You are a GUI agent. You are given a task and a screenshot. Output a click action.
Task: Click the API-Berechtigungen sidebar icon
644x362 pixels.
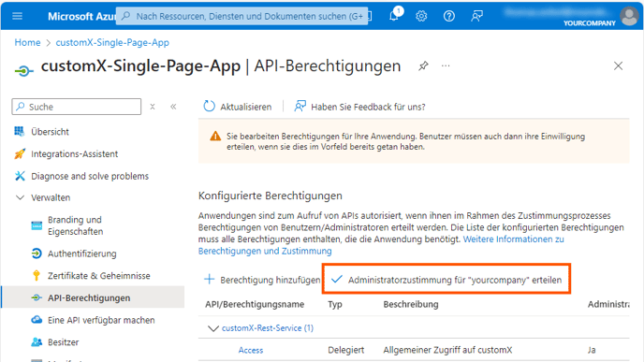pyautogui.click(x=37, y=297)
